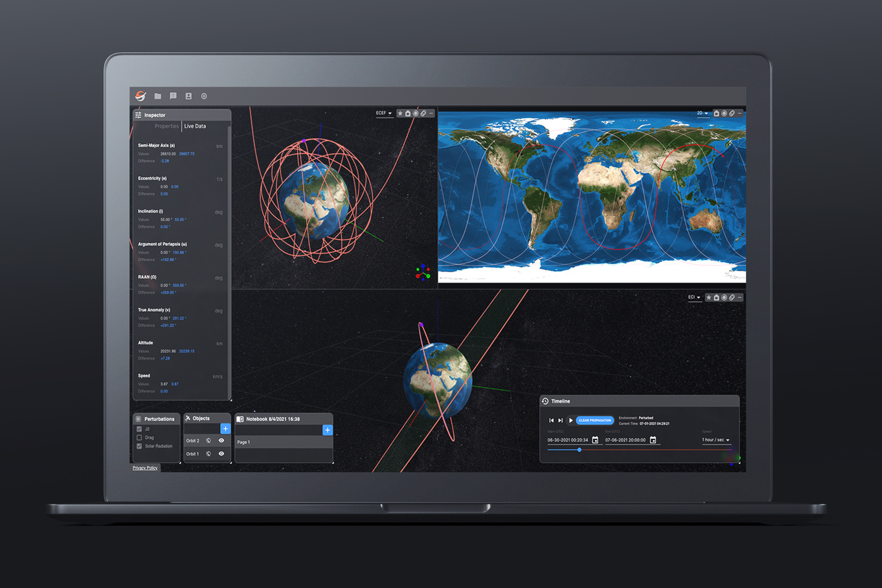
Task: Click the End (UTC) date field 07-06-2021
Action: tap(625, 440)
